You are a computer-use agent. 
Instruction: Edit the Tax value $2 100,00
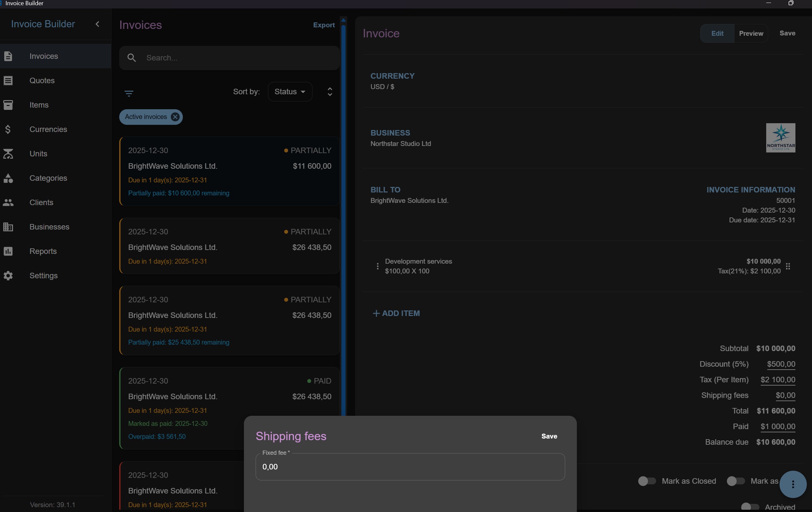coord(778,379)
